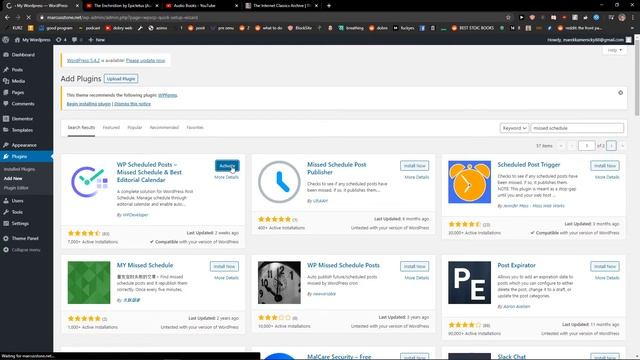Select the Search Results tab
Screen dimensions: 640x360
click(81, 128)
